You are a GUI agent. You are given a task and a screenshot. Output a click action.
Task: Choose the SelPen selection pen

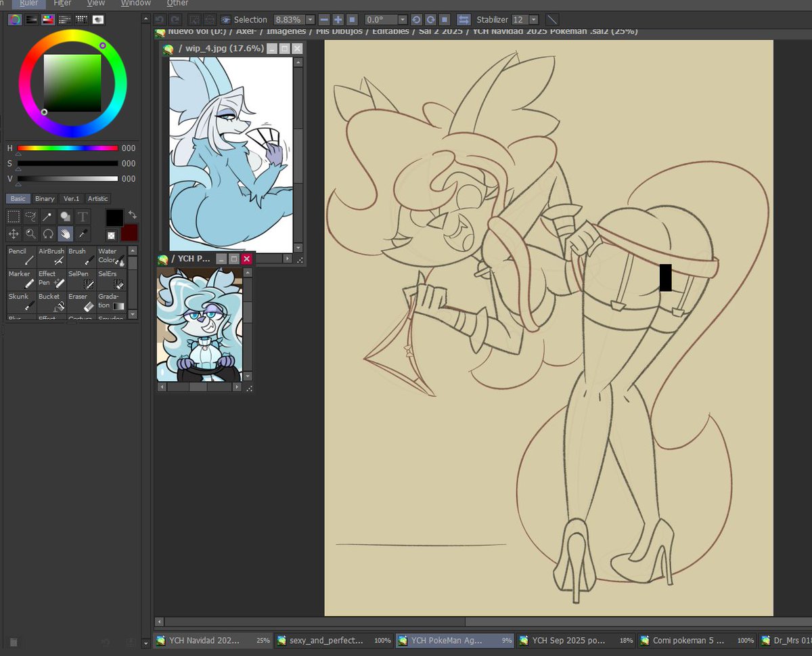81,280
